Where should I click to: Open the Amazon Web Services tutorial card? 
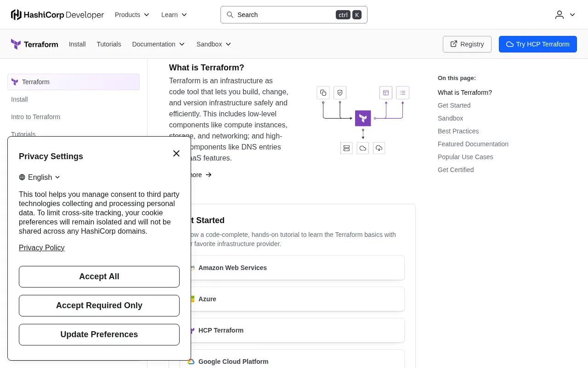coord(292,268)
